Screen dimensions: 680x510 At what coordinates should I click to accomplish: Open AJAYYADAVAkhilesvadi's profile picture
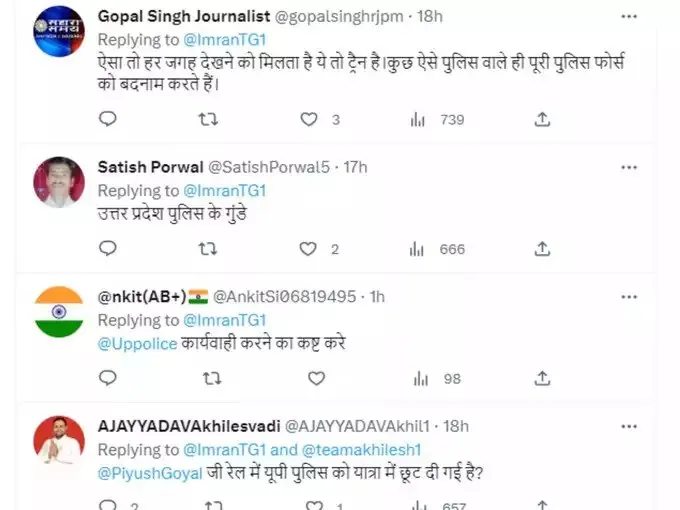pyautogui.click(x=59, y=440)
